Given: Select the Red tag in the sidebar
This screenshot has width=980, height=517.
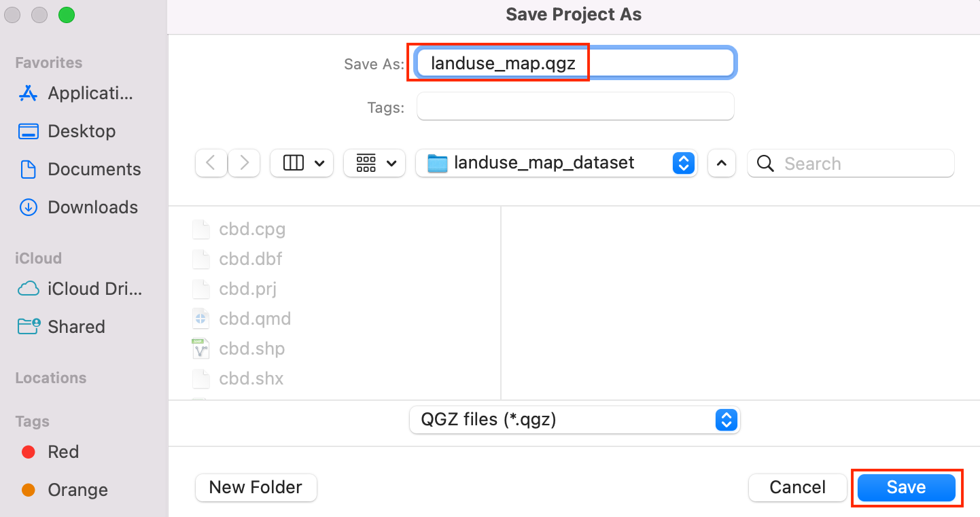Looking at the screenshot, I should 63,452.
